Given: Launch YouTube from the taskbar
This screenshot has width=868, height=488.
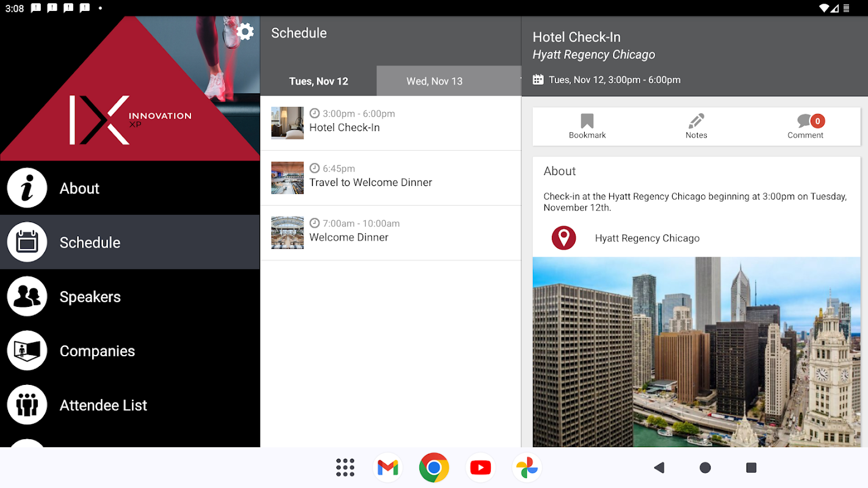Looking at the screenshot, I should click(480, 468).
